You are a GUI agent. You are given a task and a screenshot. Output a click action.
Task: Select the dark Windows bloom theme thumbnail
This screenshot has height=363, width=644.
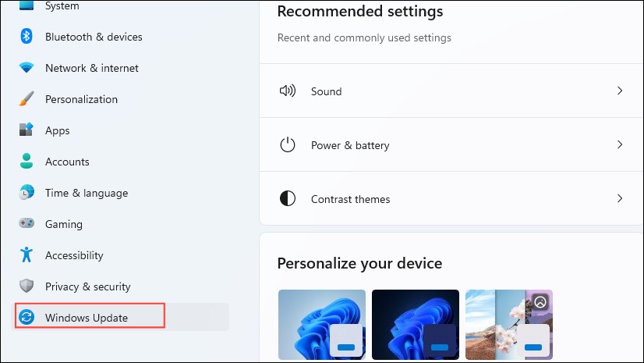416,325
